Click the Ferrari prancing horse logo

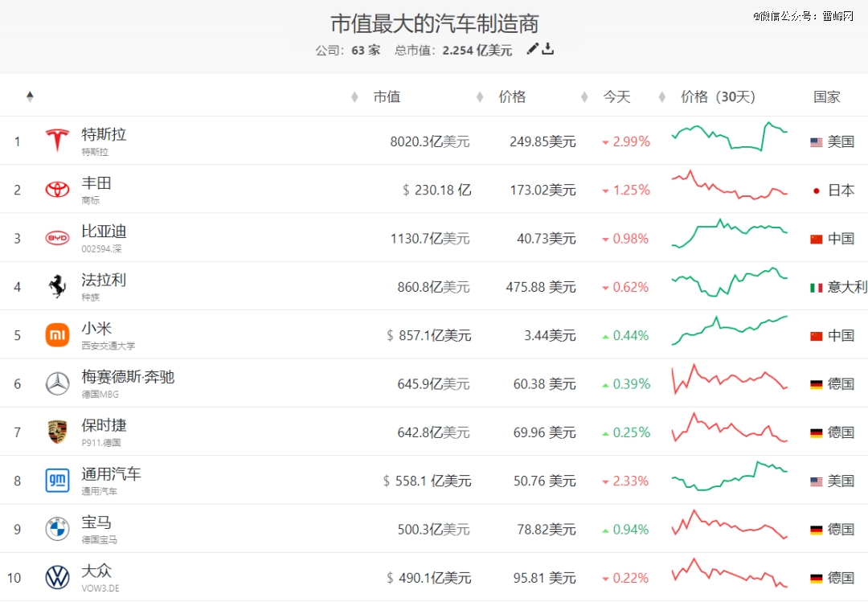(57, 286)
